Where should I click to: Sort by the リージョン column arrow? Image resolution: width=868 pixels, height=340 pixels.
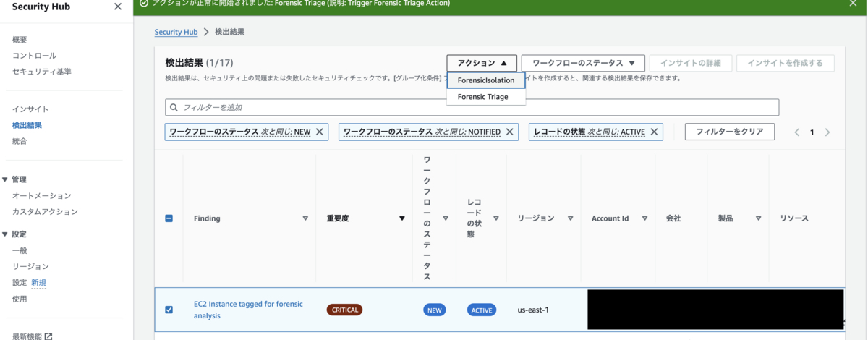click(x=571, y=218)
